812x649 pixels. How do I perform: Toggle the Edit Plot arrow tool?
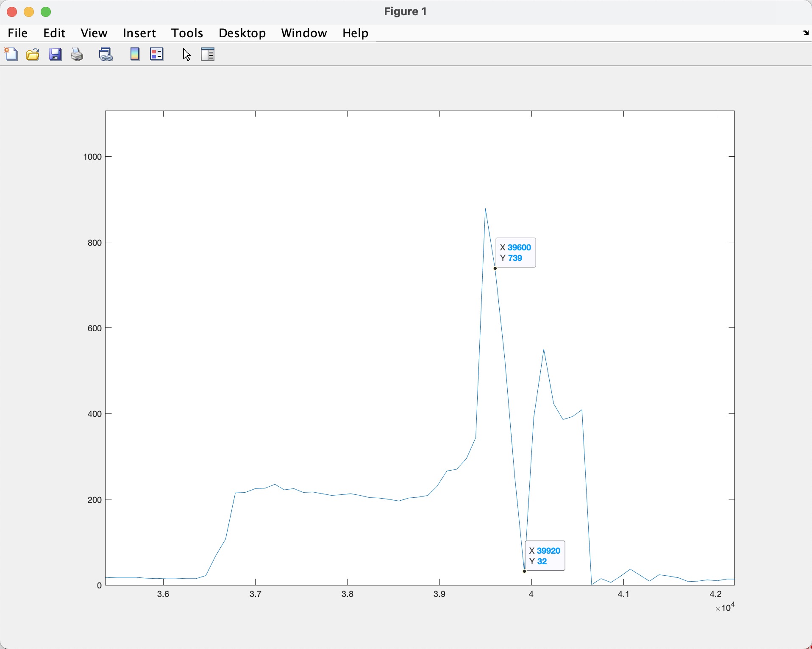[x=187, y=55]
